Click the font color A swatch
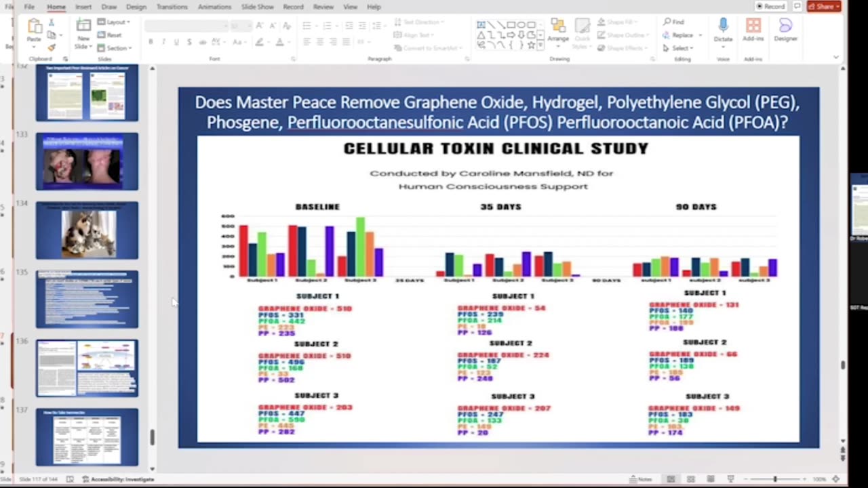Image resolution: width=868 pixels, height=488 pixels. click(x=281, y=42)
